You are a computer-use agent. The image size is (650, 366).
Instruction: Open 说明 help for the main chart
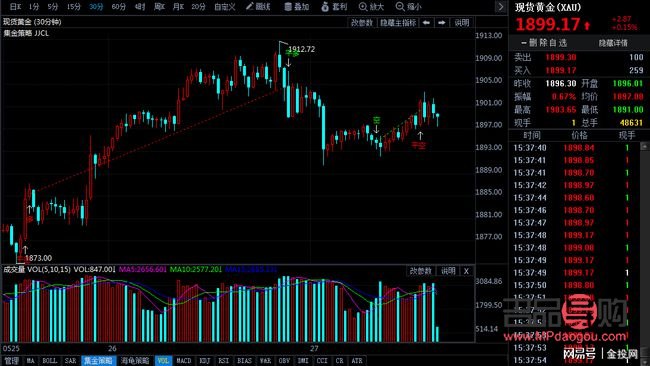coord(462,22)
